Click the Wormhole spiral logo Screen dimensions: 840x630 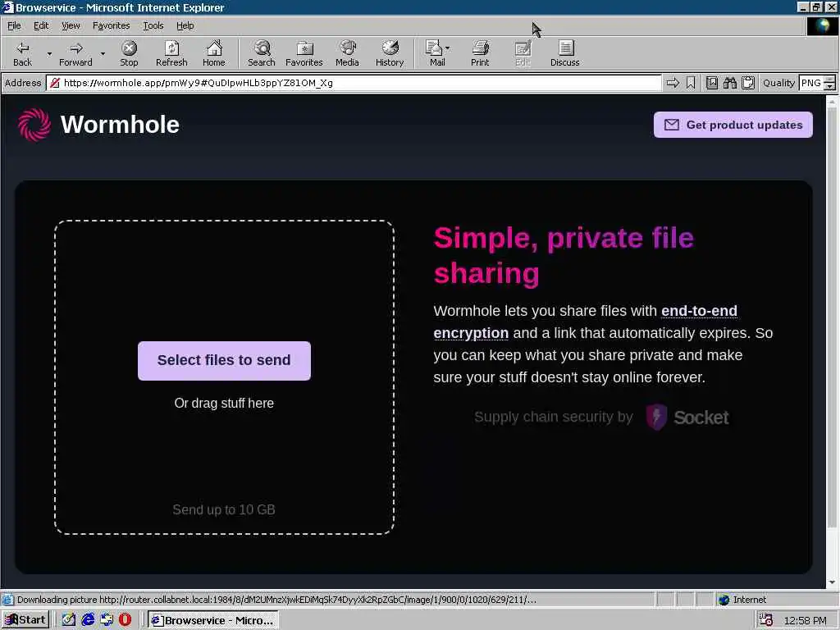[x=34, y=125]
